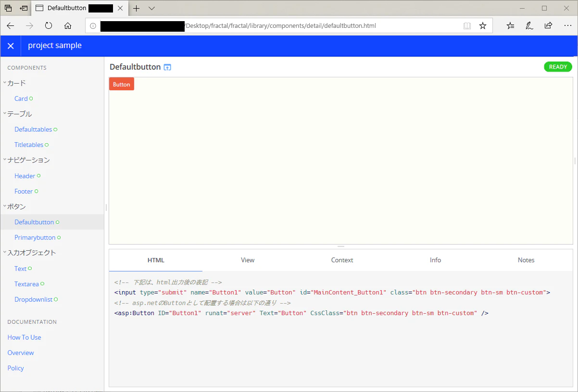
Task: Open a new browser tab
Action: pyautogui.click(x=137, y=8)
